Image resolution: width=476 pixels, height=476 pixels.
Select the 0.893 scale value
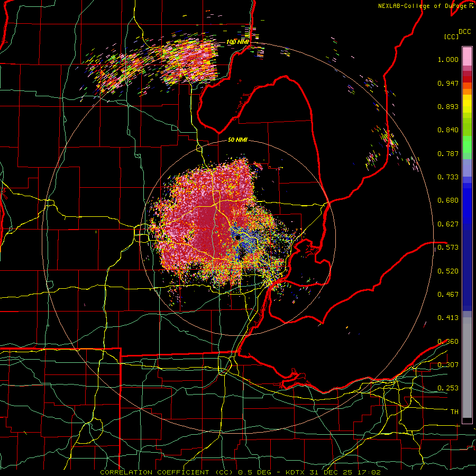[448, 106]
